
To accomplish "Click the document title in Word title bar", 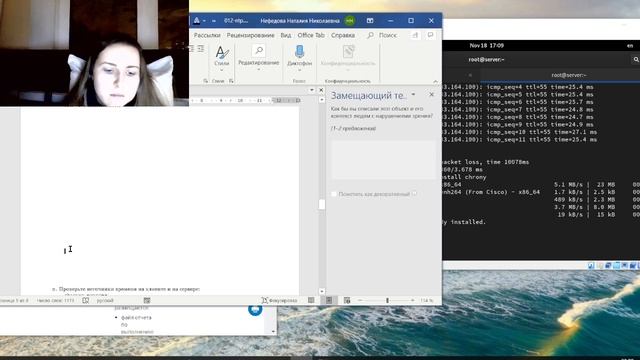I will 236,20.
